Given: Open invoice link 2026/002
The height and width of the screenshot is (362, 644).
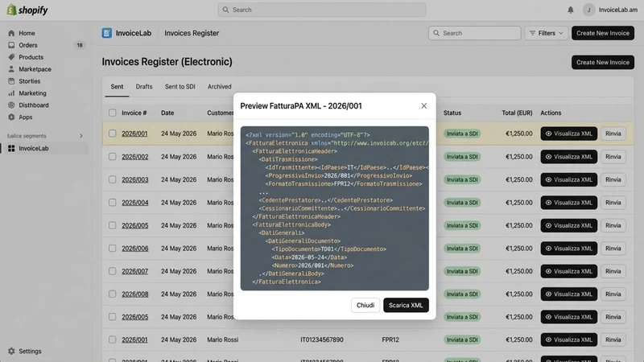Looking at the screenshot, I should coord(134,157).
